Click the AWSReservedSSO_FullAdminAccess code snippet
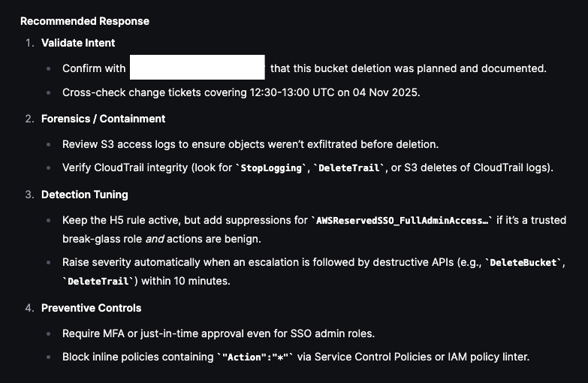 pos(402,220)
